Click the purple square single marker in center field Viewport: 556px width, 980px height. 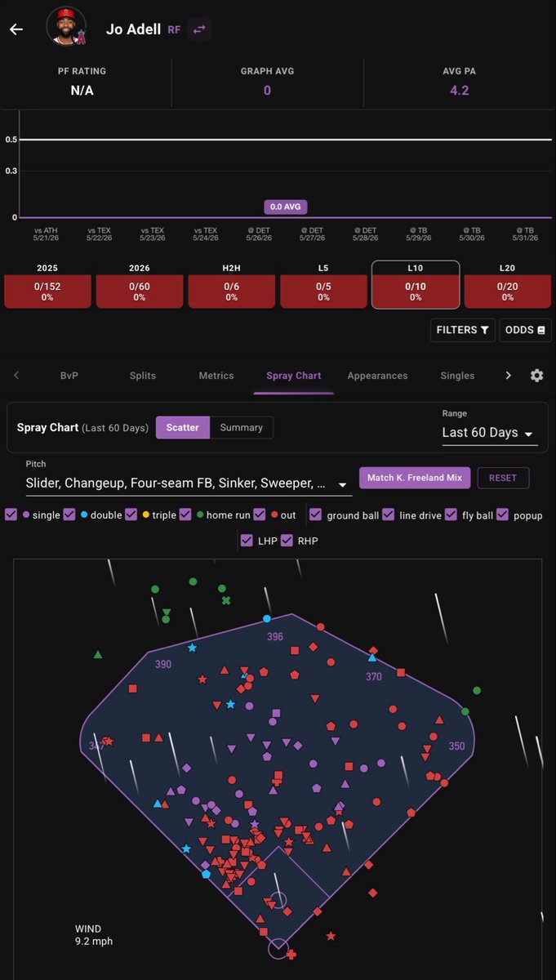click(x=276, y=713)
